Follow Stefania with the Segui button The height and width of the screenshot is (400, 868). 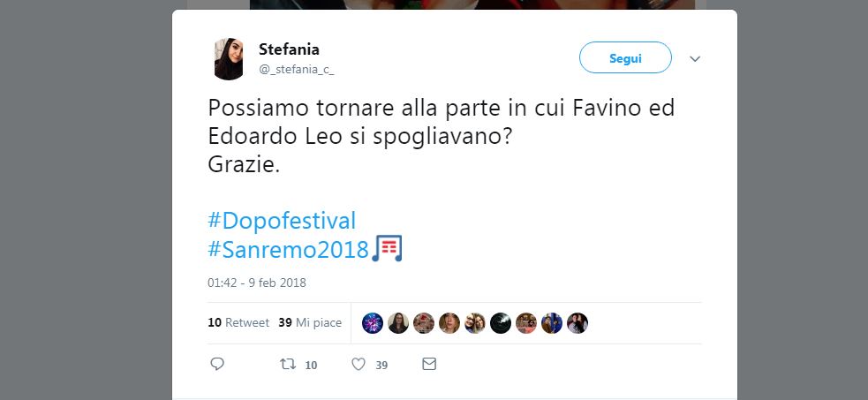tap(625, 58)
